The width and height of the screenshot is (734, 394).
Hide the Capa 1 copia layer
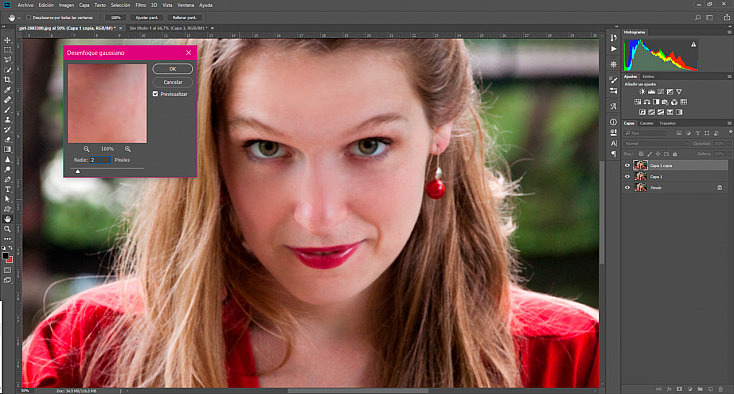click(x=627, y=165)
